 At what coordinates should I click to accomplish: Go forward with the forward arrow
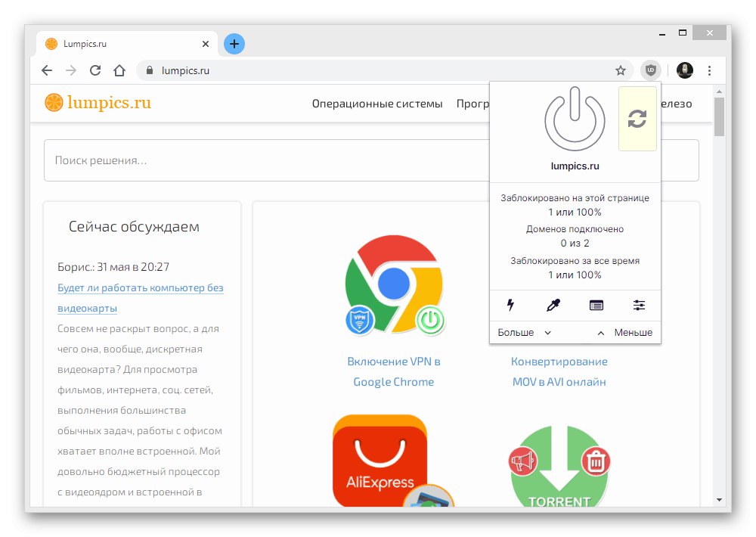pos(71,70)
